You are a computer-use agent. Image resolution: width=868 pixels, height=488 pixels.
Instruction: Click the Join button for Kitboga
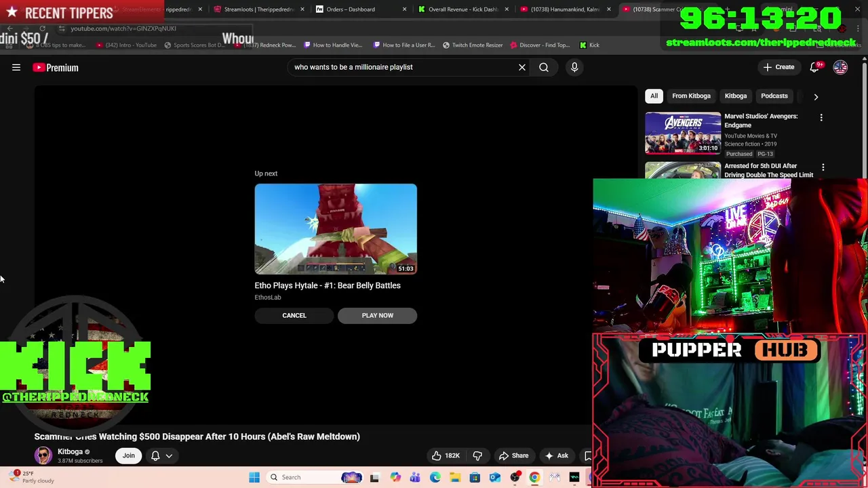(x=128, y=455)
